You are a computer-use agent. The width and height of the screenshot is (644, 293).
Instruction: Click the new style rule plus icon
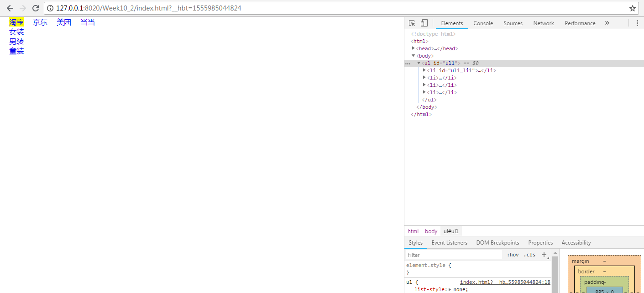click(x=544, y=255)
